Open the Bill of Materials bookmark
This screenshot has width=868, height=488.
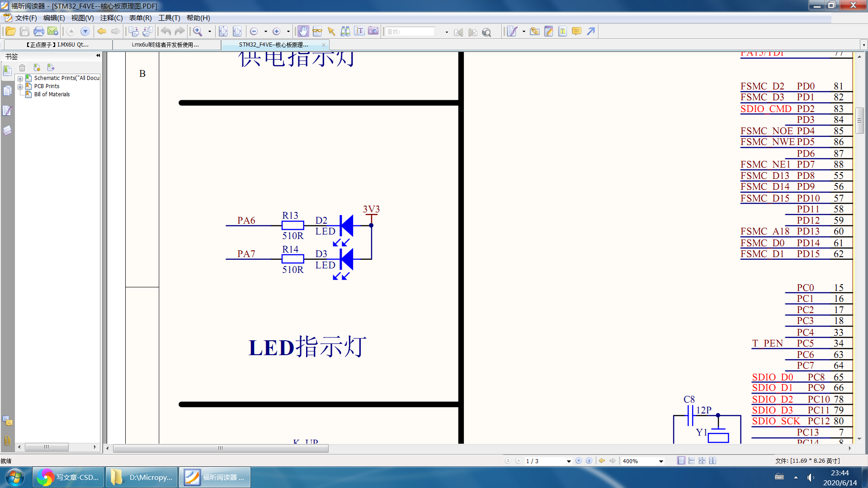click(x=51, y=94)
